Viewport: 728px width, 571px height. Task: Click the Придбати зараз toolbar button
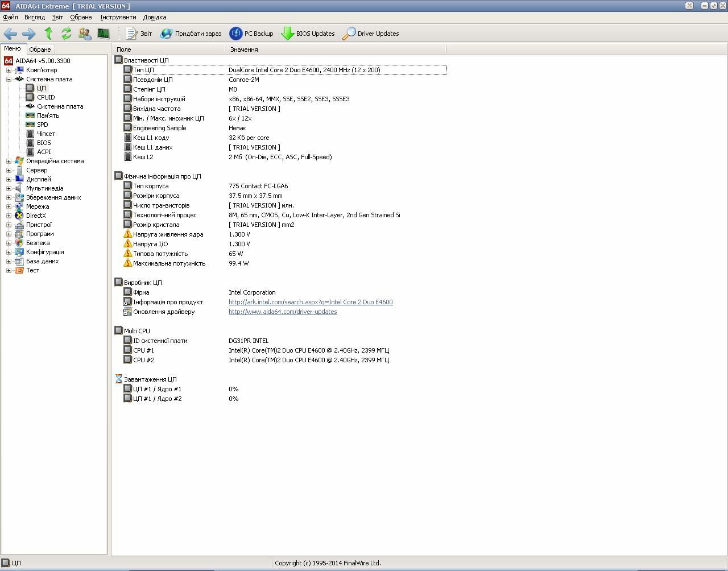click(x=191, y=34)
